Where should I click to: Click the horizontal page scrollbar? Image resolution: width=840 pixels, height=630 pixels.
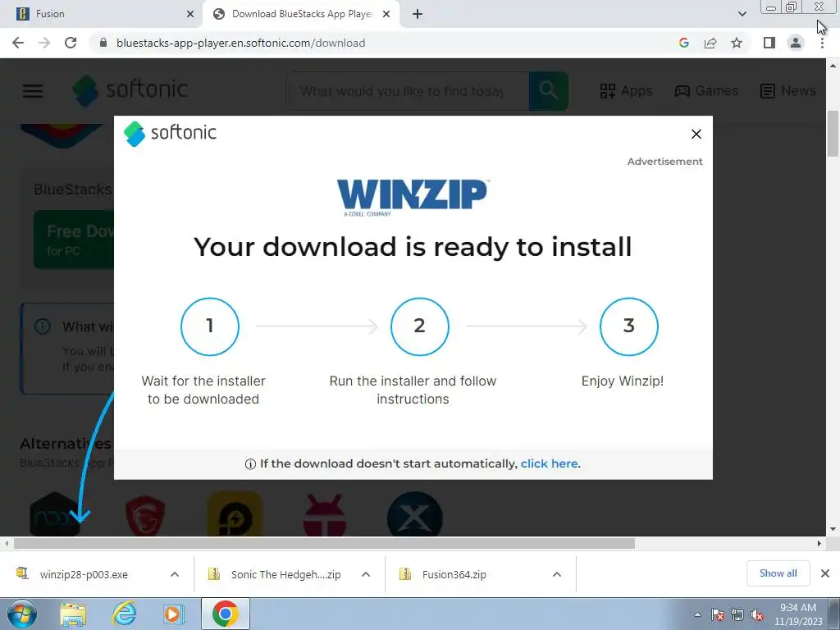[324, 543]
